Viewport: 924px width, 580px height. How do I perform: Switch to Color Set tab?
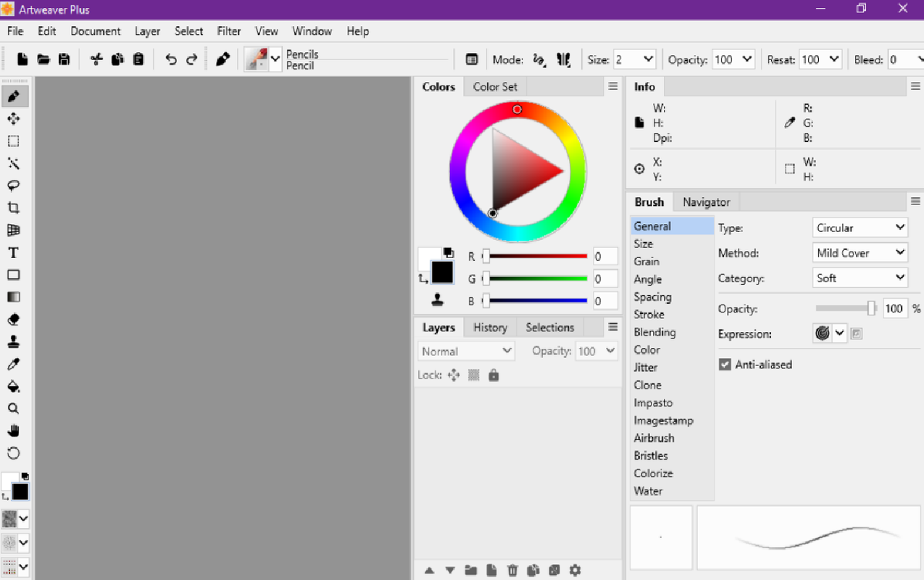(x=495, y=86)
